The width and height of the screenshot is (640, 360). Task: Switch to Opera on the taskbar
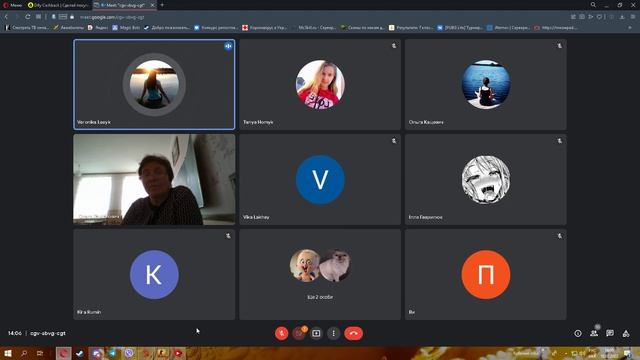pos(63,353)
